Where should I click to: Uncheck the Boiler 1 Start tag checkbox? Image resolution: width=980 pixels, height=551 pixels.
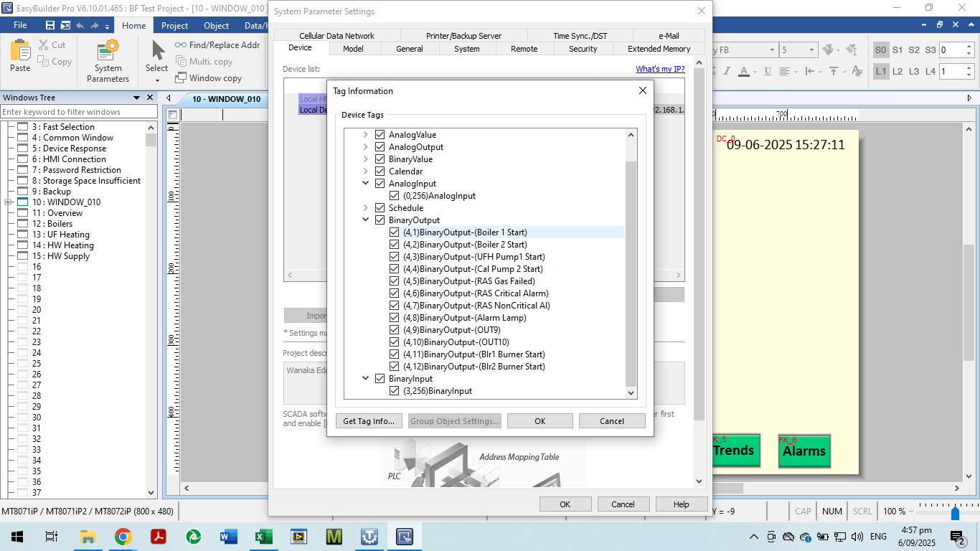(395, 232)
